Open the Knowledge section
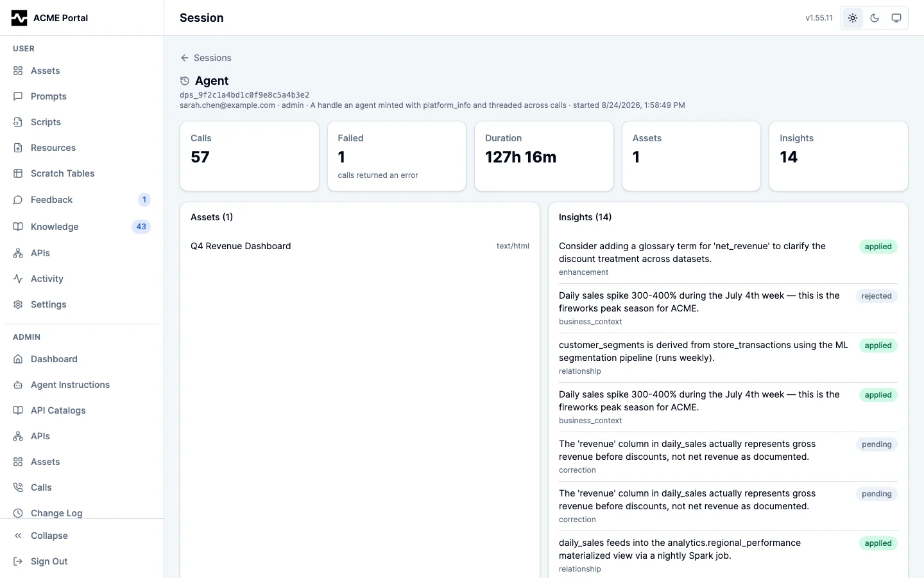Viewport: 924px width, 578px height. pyautogui.click(x=82, y=227)
